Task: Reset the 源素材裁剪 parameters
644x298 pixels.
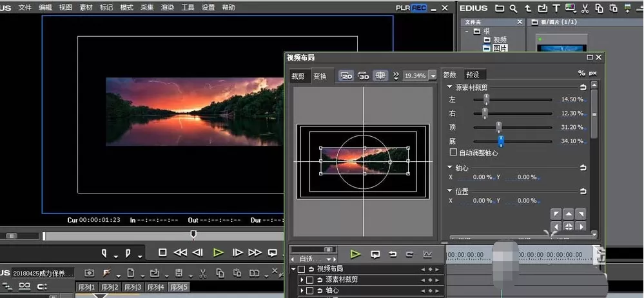Action: tap(583, 87)
